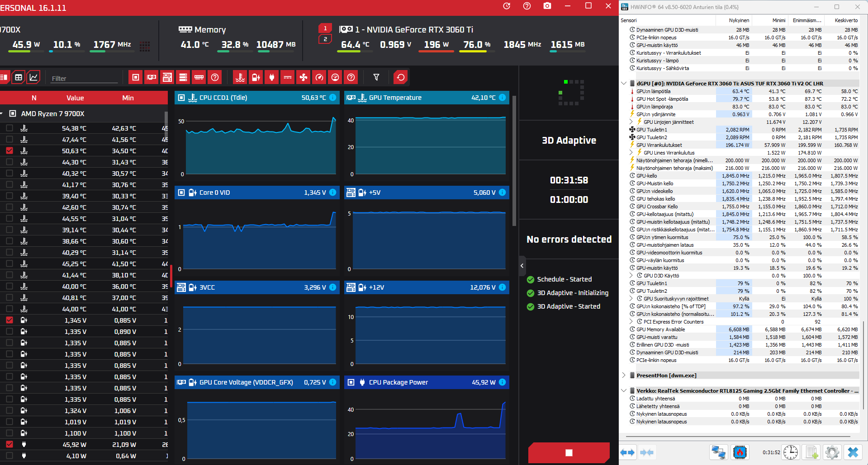Filter sensors by CPU in OCCT toolbar
Screen dimensions: 868x465
coord(135,77)
